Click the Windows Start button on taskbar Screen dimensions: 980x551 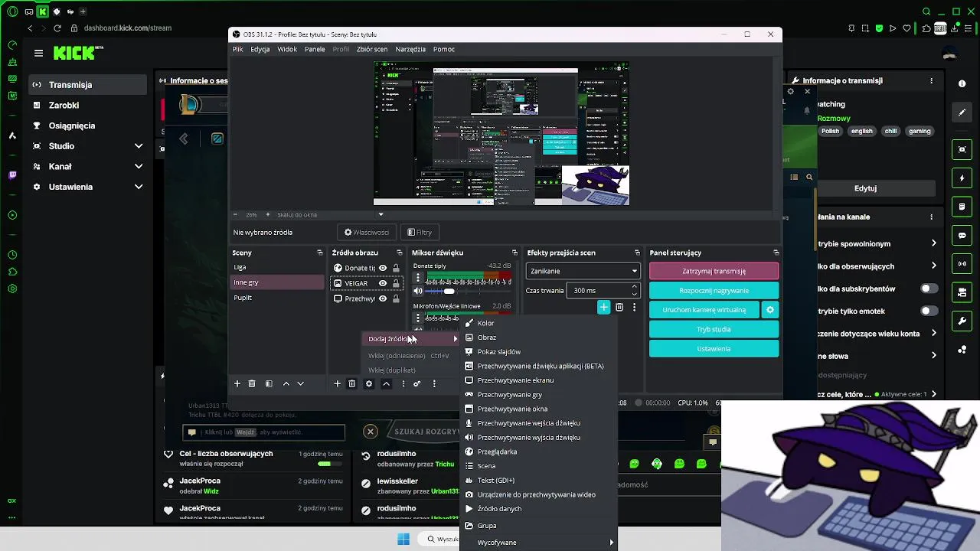click(403, 540)
